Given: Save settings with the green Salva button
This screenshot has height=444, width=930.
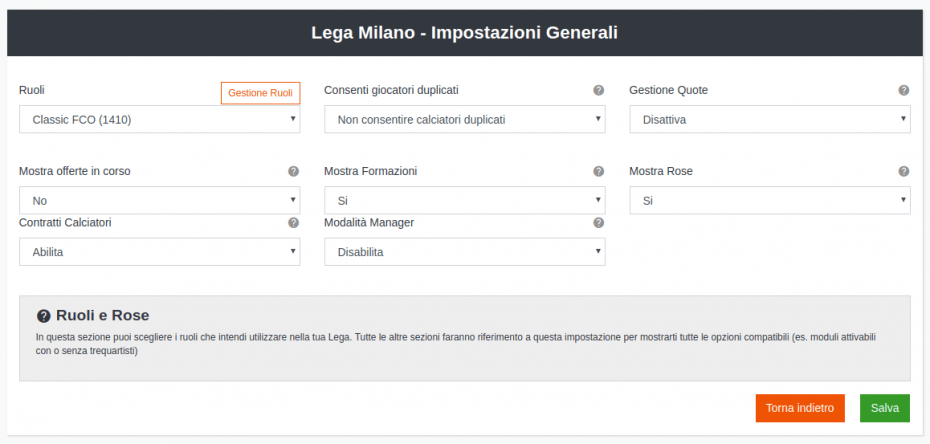Looking at the screenshot, I should (x=885, y=408).
